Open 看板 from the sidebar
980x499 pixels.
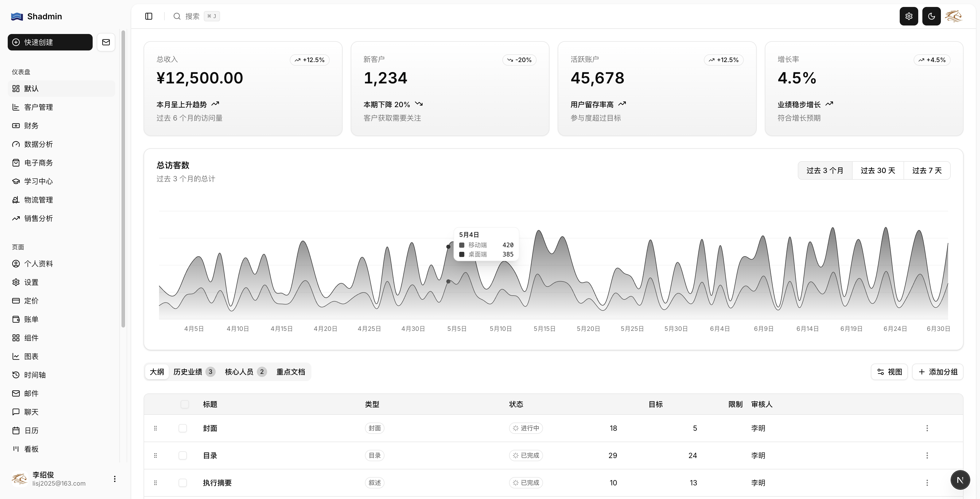(31, 449)
